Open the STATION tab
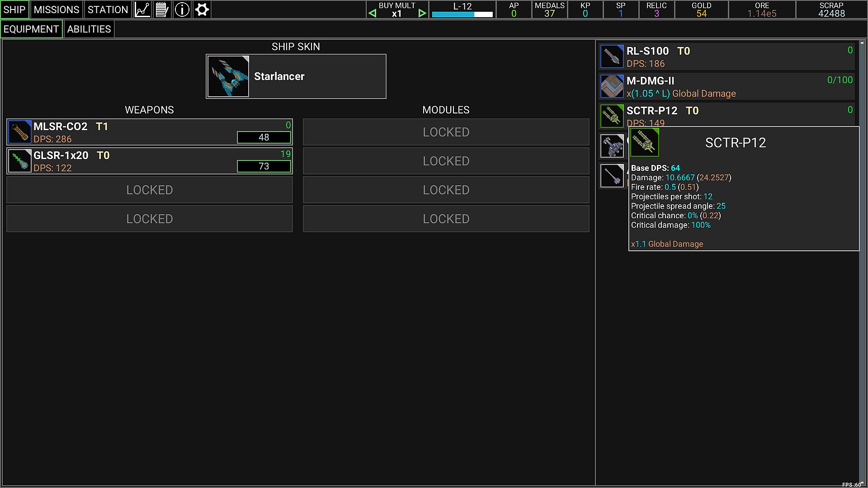 pyautogui.click(x=108, y=9)
